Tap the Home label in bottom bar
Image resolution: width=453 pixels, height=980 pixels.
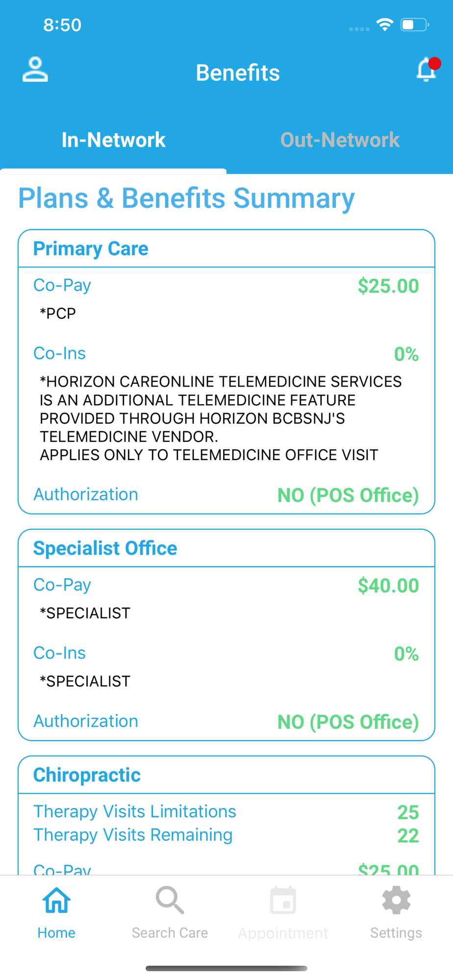click(x=56, y=932)
